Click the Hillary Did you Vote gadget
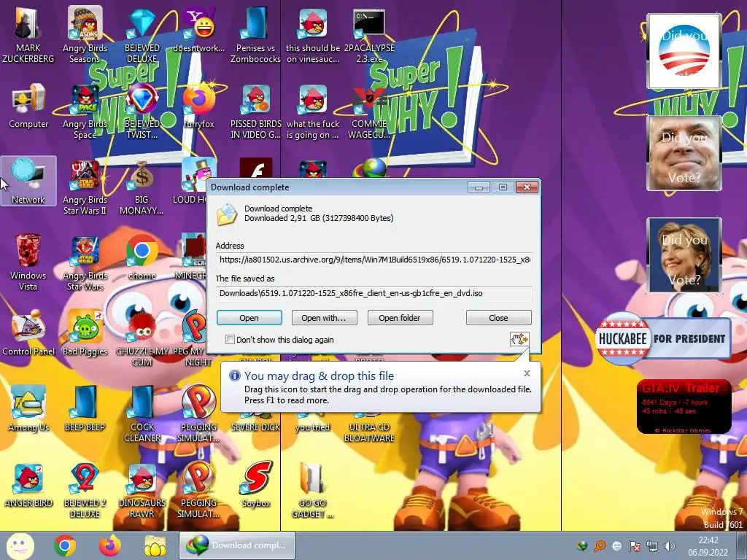 [x=684, y=255]
